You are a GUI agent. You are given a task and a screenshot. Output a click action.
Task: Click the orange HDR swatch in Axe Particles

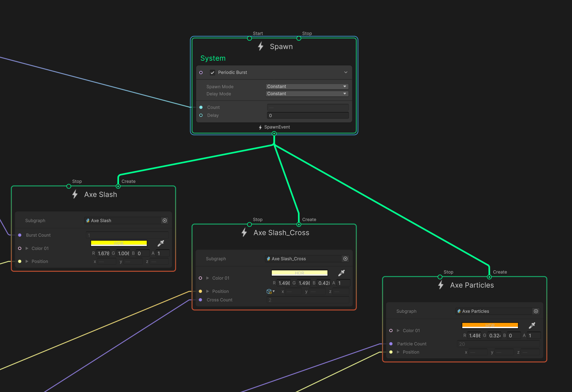[490, 325]
